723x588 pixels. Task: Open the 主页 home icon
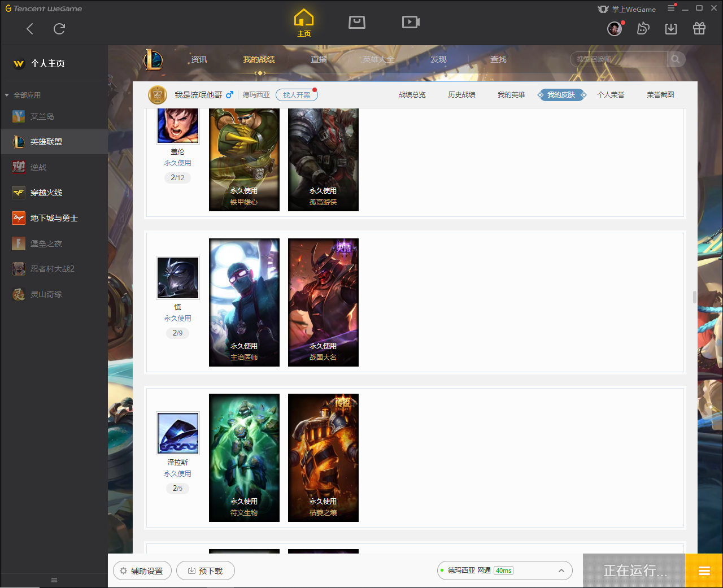[304, 23]
